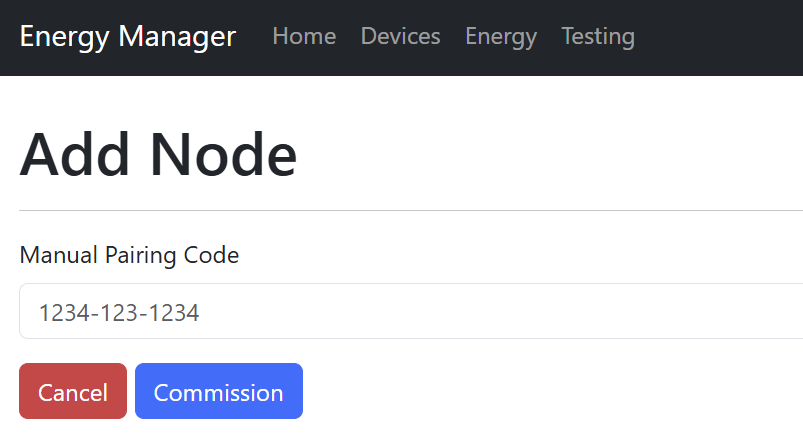803x448 pixels.
Task: Open the Testing nav link
Action: click(x=598, y=37)
